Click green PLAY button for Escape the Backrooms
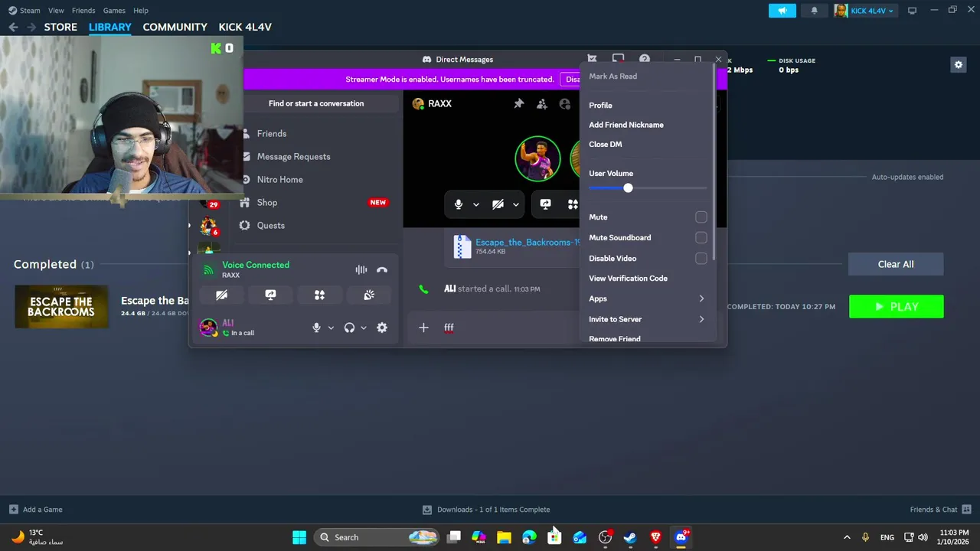The image size is (980, 551). (x=896, y=306)
